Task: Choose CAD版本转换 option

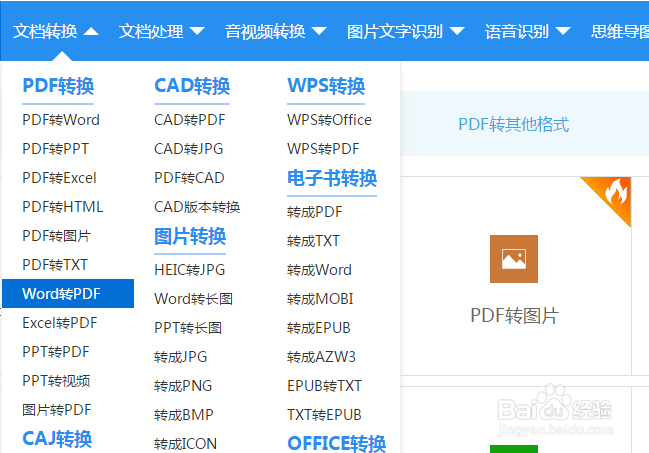Action: coord(197,207)
